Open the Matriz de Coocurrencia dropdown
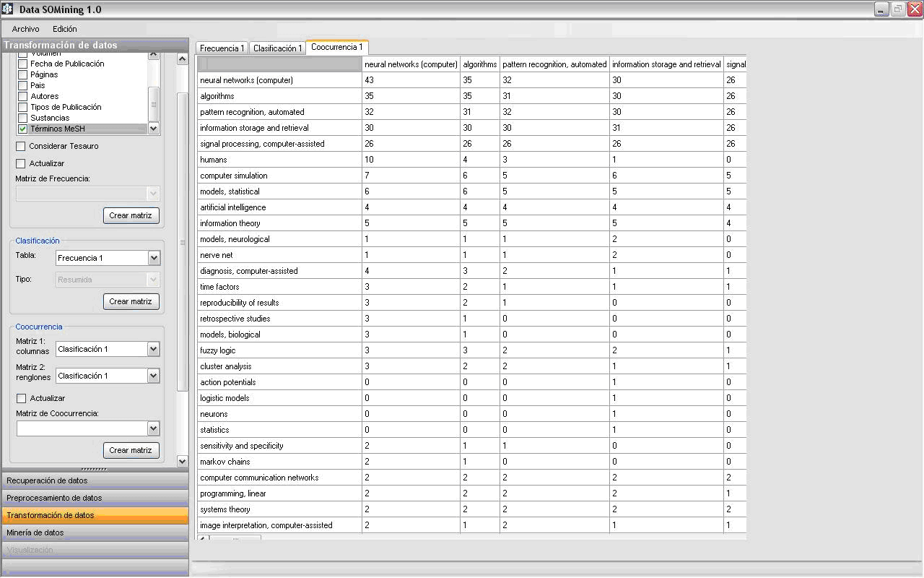This screenshot has height=578, width=924. (153, 428)
